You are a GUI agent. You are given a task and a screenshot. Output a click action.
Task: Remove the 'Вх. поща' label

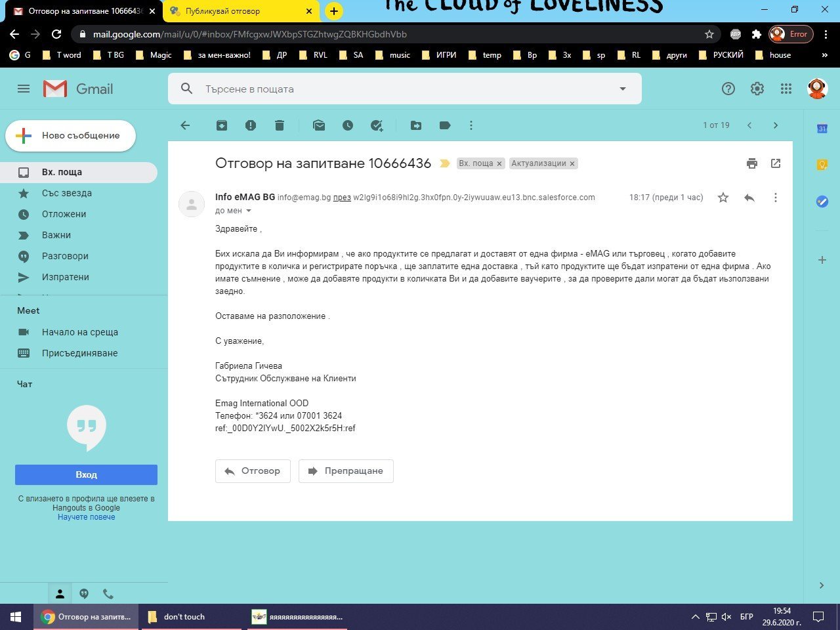[x=499, y=164]
